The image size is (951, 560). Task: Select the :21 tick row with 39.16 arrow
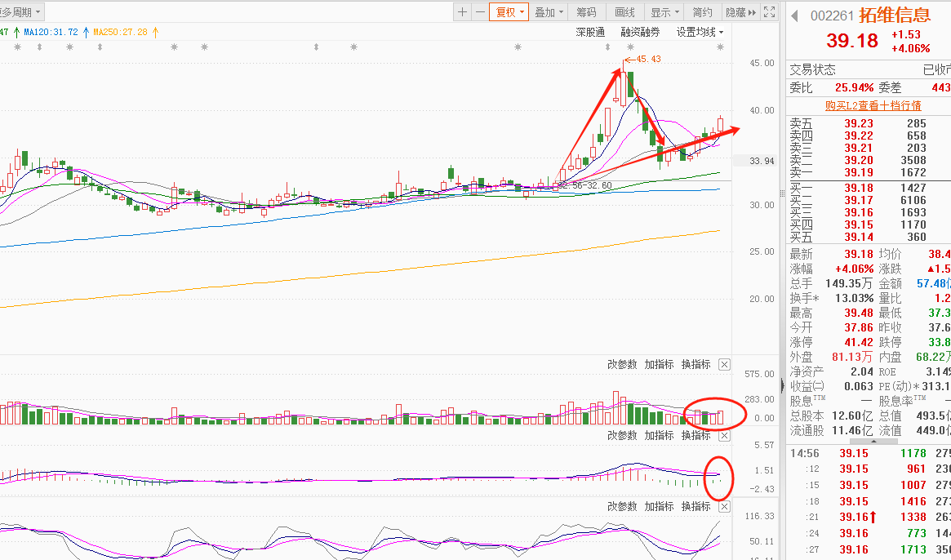(x=869, y=517)
